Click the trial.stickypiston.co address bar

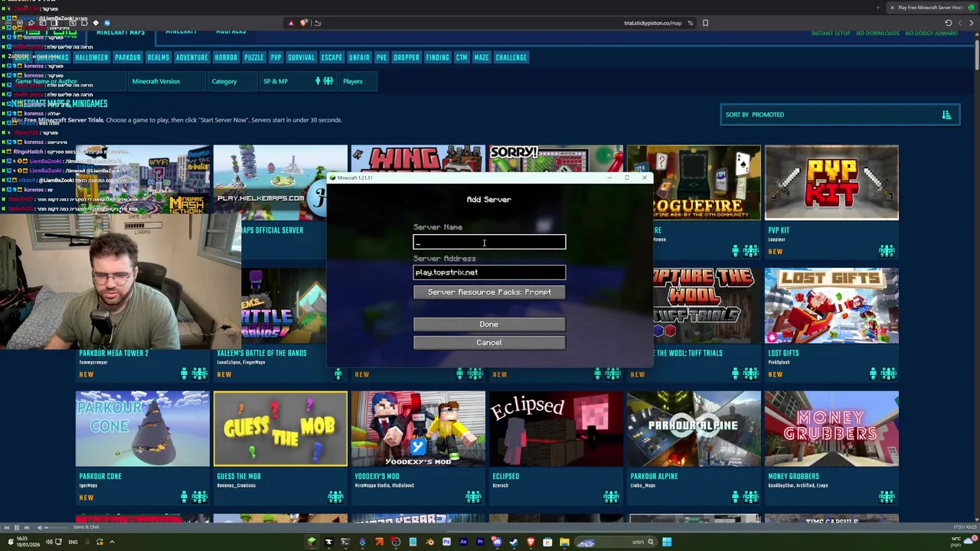point(652,23)
